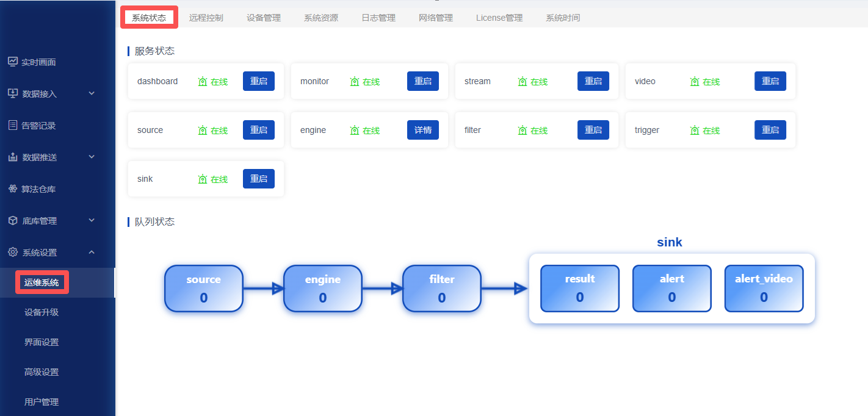Open the 日志管理 tab

pos(378,18)
